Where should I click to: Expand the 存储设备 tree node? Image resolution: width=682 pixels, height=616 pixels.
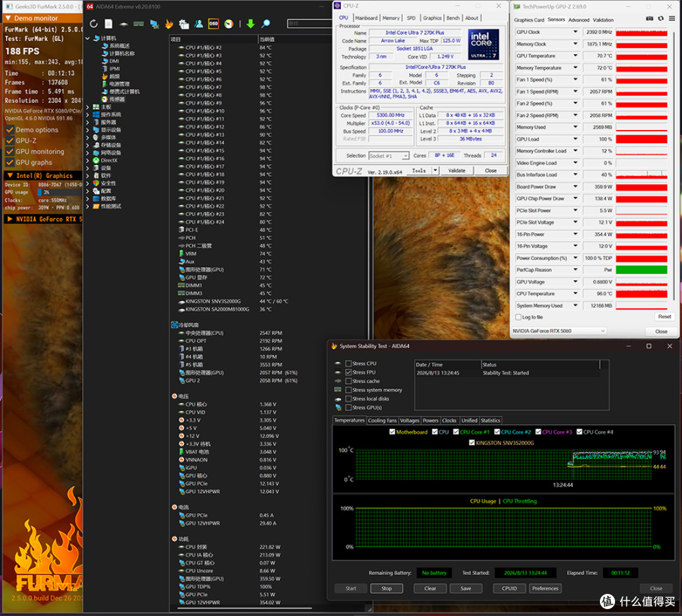coord(87,145)
